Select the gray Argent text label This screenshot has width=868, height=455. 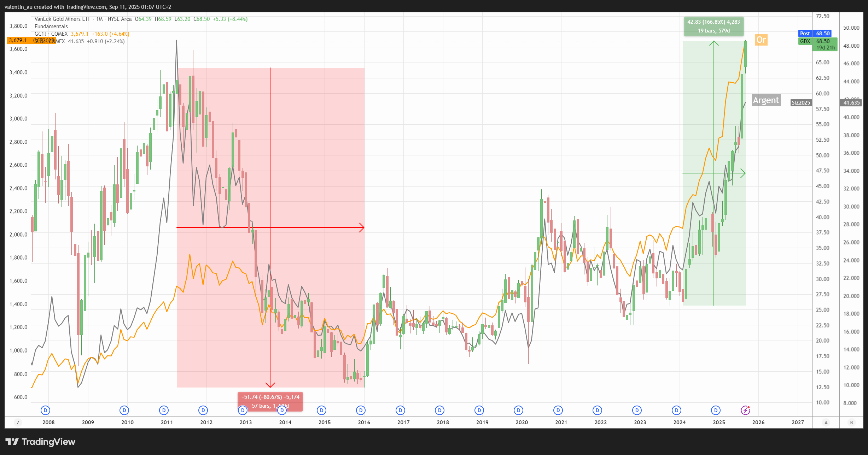(765, 100)
